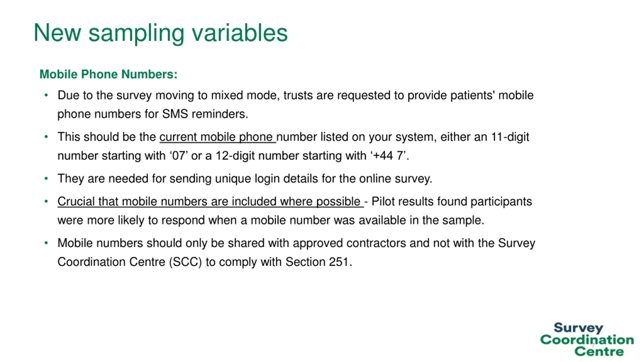Click the bullet before 'This should be'
Screen dimensions: 644x362
pos(46,137)
